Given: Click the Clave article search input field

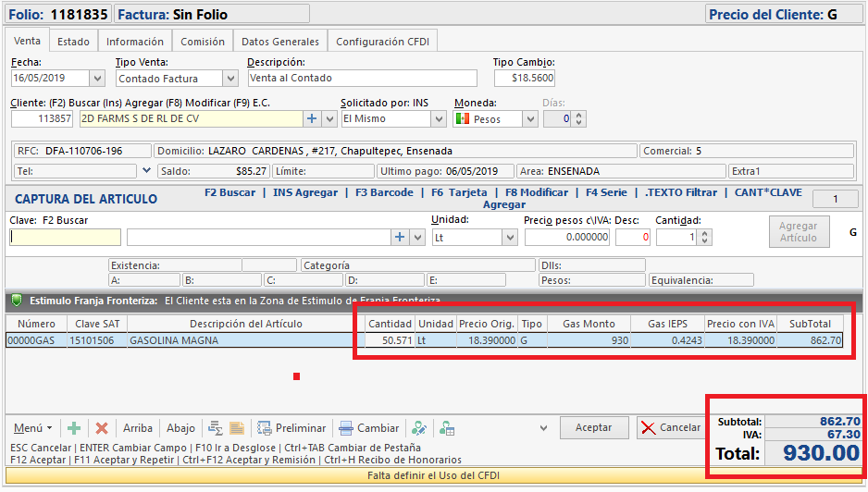Looking at the screenshot, I should pyautogui.click(x=65, y=237).
